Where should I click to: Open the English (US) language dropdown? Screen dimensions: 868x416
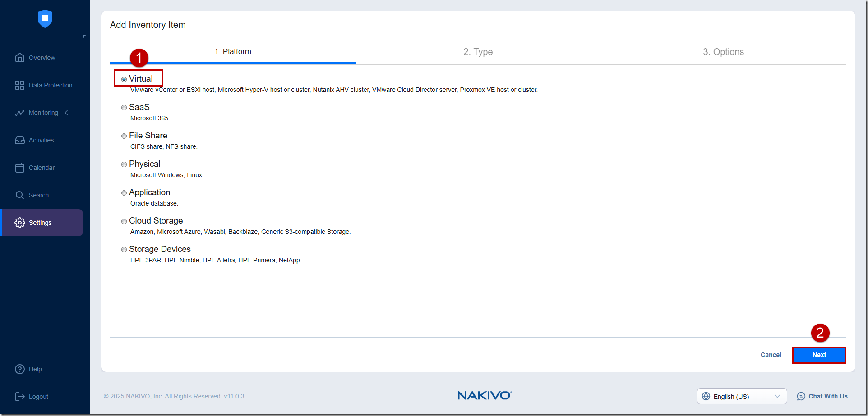(x=742, y=396)
